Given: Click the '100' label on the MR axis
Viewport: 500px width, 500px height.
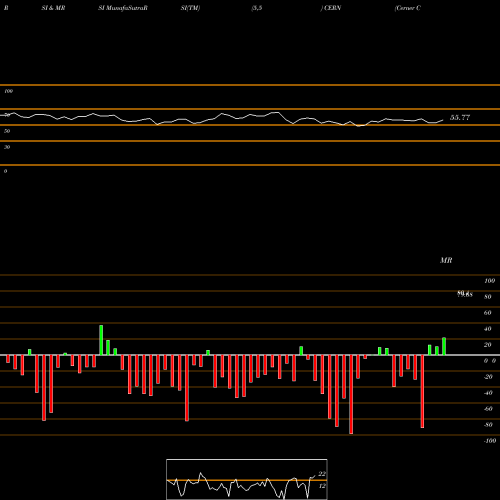Looking at the screenshot, I should point(489,281).
